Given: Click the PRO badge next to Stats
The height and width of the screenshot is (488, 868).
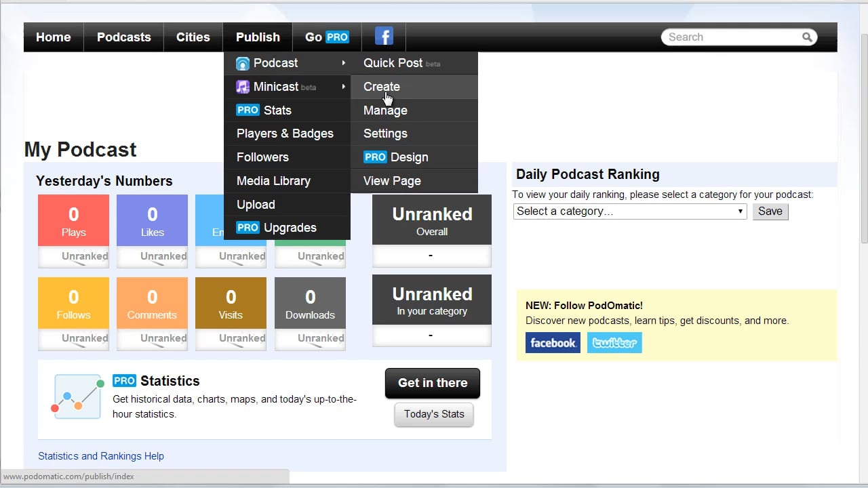Looking at the screenshot, I should 248,110.
